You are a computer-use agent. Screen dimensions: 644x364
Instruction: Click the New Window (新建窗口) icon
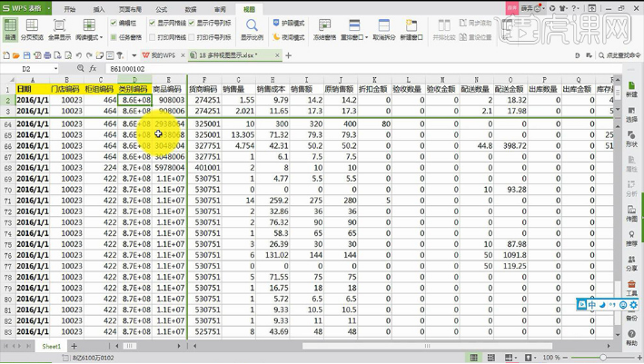tap(412, 25)
